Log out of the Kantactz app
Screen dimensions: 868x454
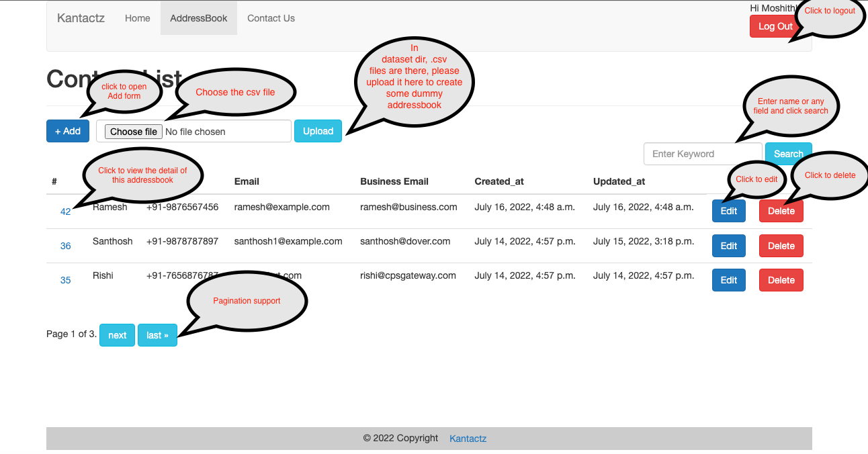[x=775, y=26]
